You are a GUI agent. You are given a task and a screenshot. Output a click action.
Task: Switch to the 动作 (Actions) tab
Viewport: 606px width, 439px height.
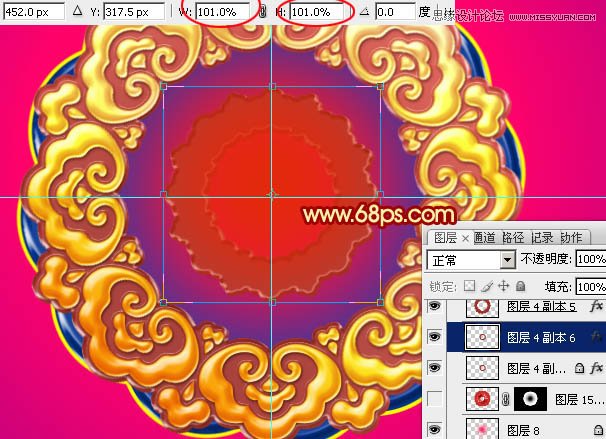[571, 237]
